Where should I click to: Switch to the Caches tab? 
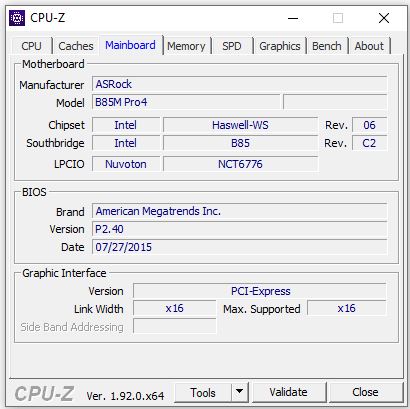point(76,46)
